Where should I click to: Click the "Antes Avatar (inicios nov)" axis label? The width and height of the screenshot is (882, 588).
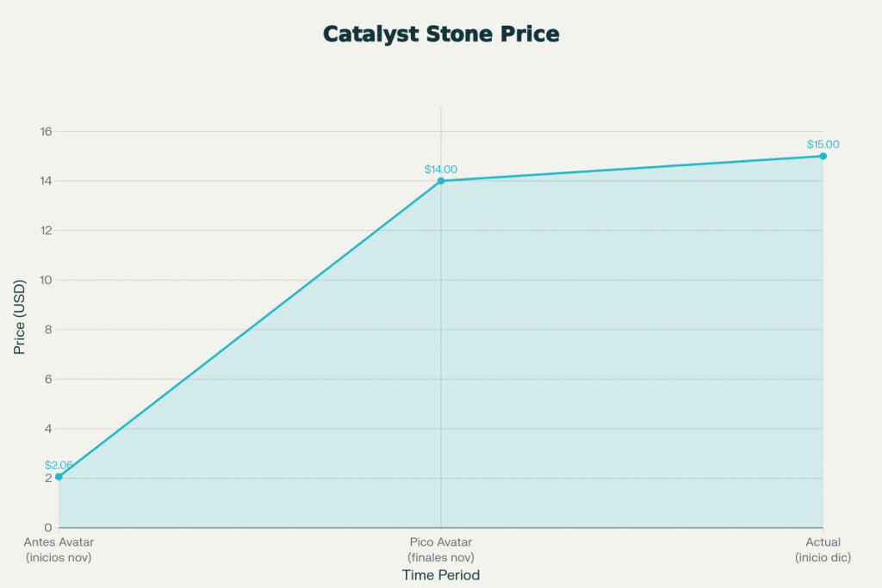[59, 549]
